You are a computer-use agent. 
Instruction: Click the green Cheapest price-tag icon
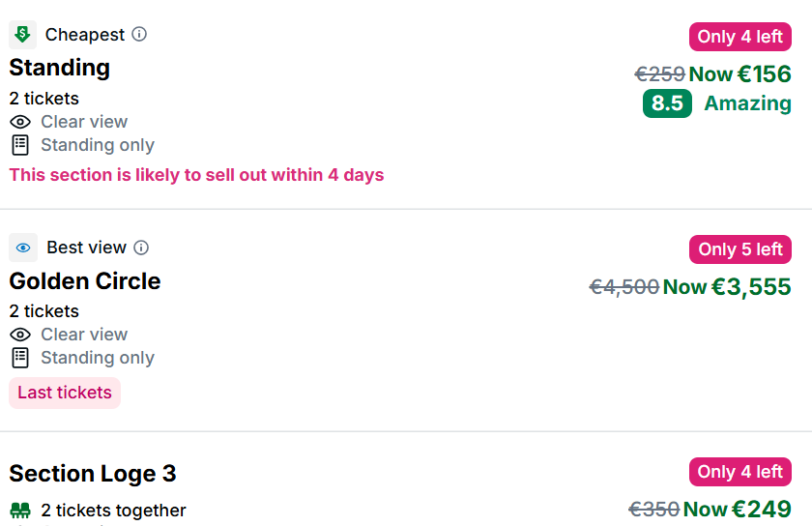[x=23, y=35]
